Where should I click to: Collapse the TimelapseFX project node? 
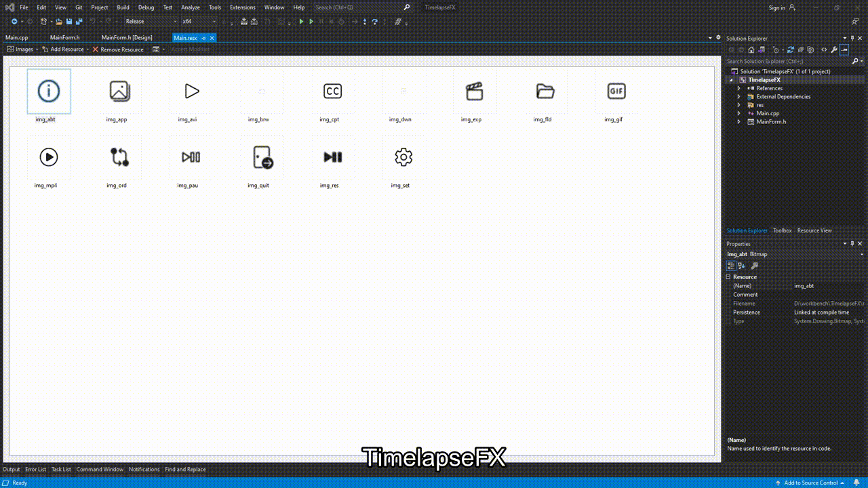[732, 80]
